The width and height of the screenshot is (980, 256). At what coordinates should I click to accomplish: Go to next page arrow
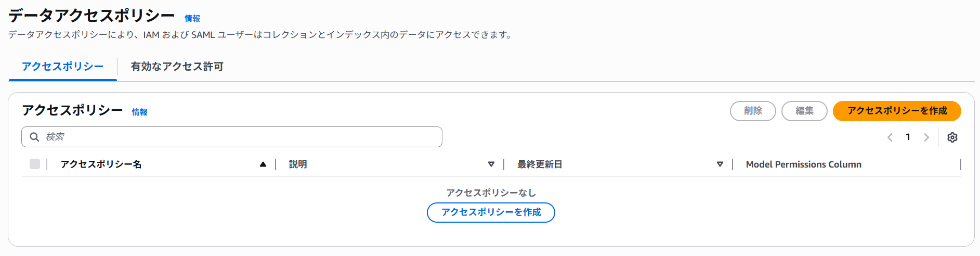(x=926, y=137)
